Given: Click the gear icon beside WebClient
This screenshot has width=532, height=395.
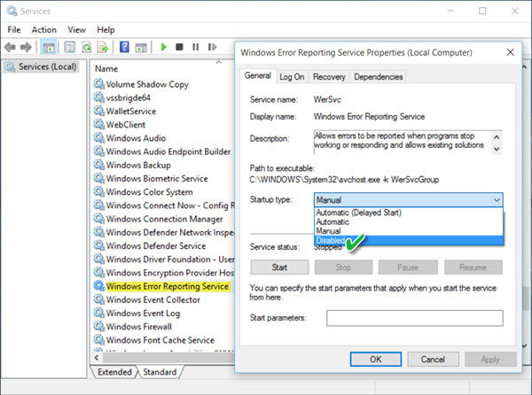Looking at the screenshot, I should tap(98, 124).
